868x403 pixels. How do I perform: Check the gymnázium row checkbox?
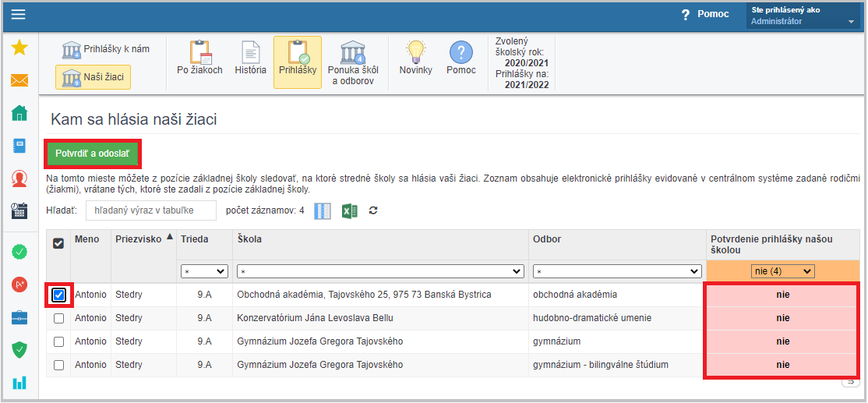[58, 341]
